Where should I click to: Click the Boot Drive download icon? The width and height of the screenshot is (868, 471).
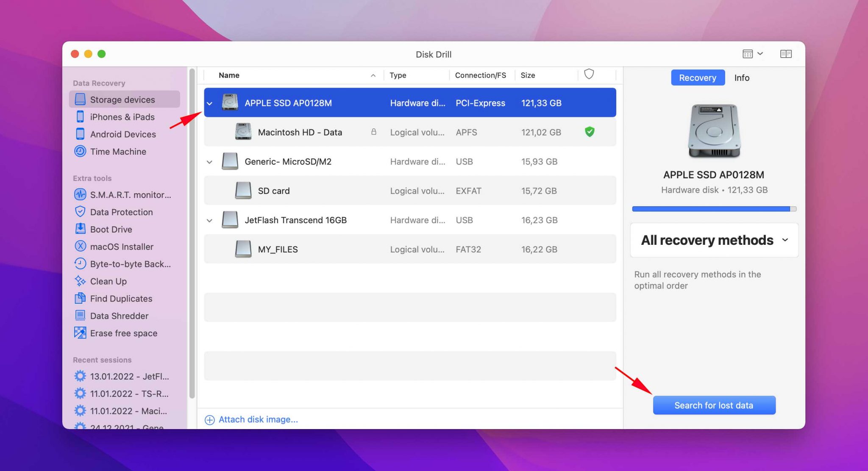[80, 229]
